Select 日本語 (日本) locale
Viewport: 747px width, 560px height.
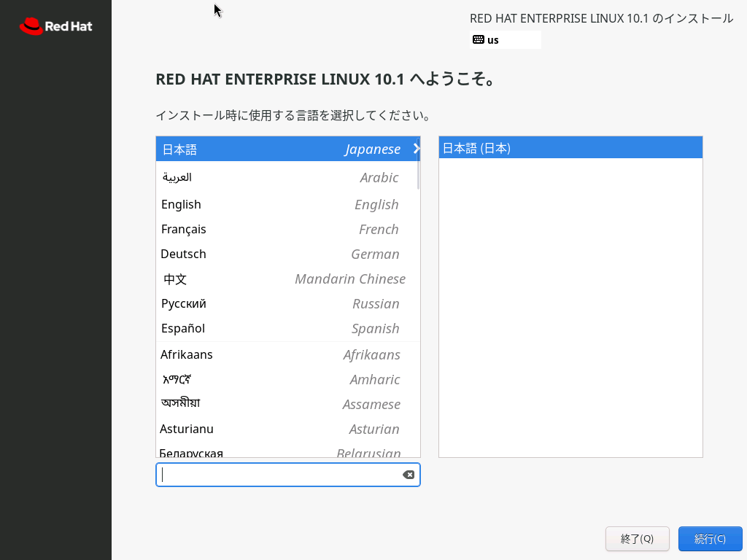pos(570,148)
